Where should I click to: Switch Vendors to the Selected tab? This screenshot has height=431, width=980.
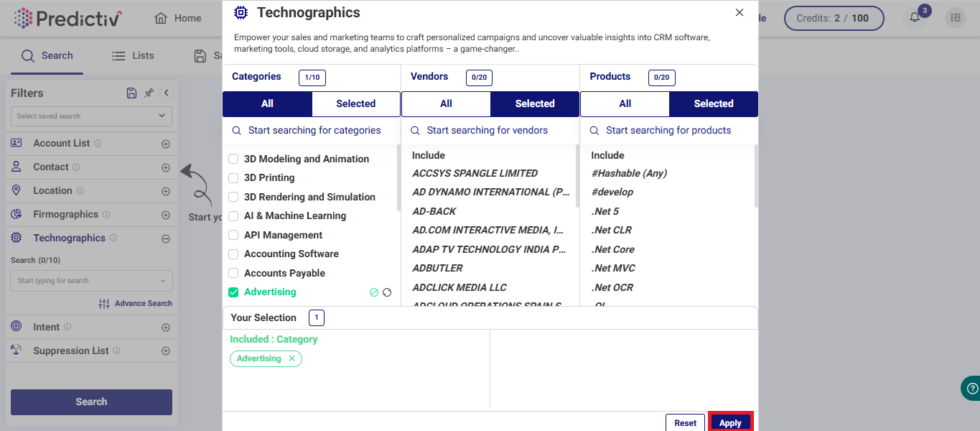pos(535,103)
